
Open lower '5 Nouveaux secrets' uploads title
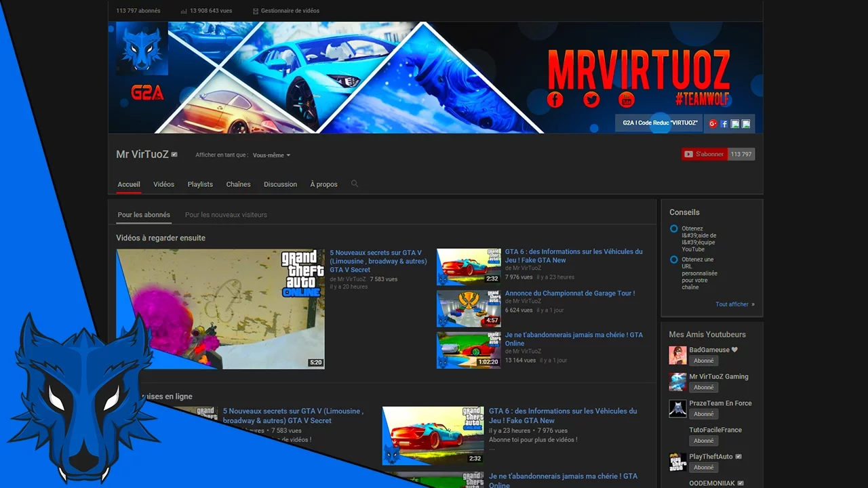[x=293, y=415]
